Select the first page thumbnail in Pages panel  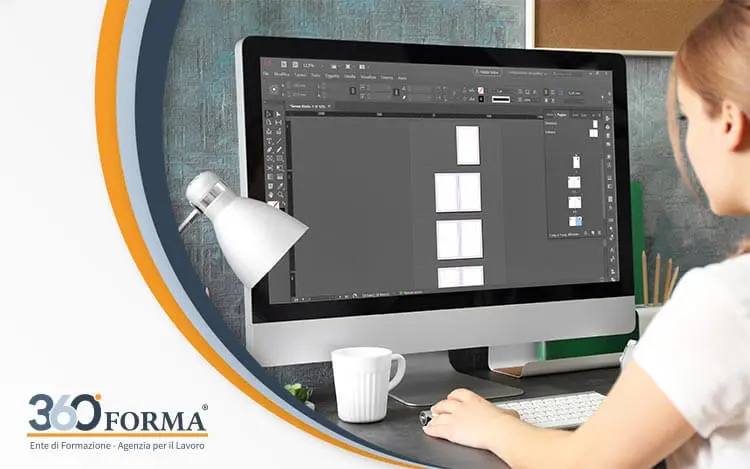pos(576,160)
